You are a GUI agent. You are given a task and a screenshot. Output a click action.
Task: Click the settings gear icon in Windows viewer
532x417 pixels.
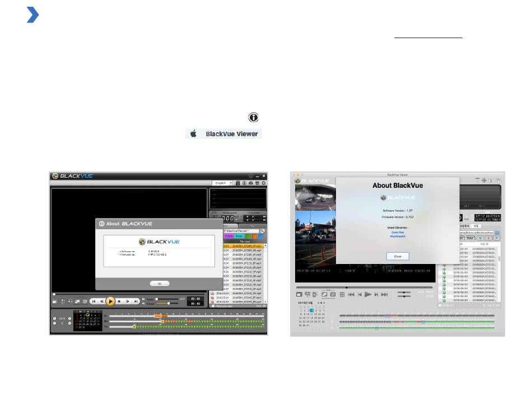pyautogui.click(x=264, y=183)
